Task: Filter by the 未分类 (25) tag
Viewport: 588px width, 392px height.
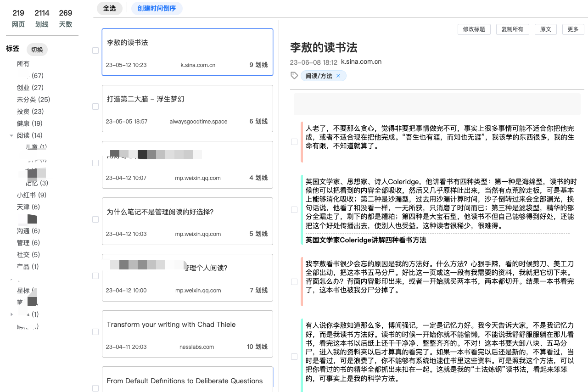Action: coord(34,100)
